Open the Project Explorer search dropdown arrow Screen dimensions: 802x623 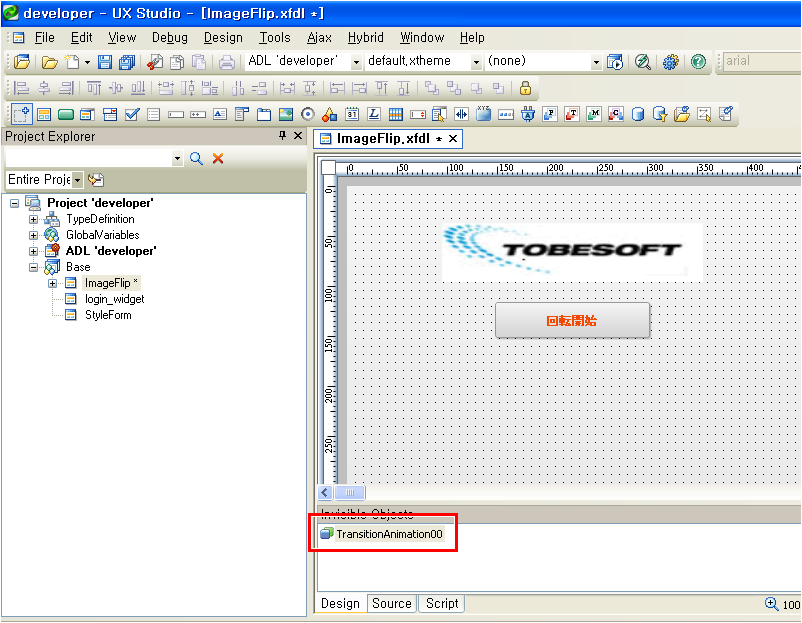[x=177, y=159]
